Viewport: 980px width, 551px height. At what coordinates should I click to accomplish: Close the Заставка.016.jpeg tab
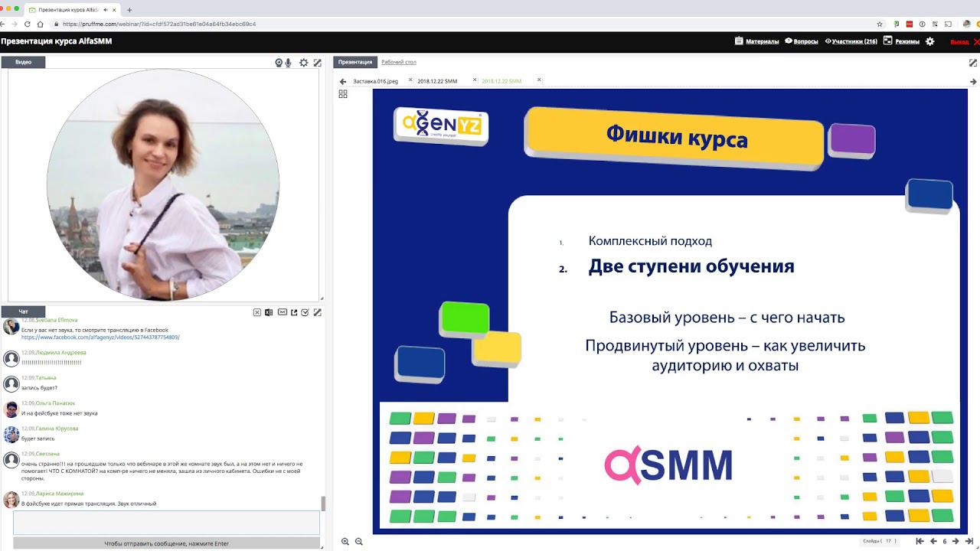[410, 80]
